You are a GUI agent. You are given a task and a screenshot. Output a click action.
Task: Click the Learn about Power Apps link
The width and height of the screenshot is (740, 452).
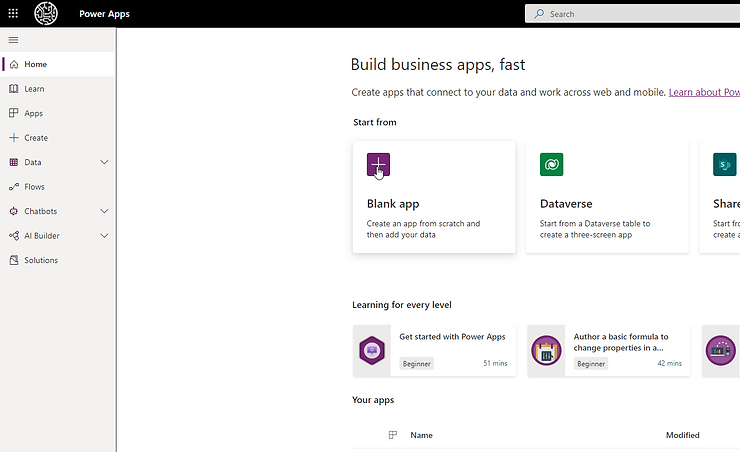click(703, 92)
